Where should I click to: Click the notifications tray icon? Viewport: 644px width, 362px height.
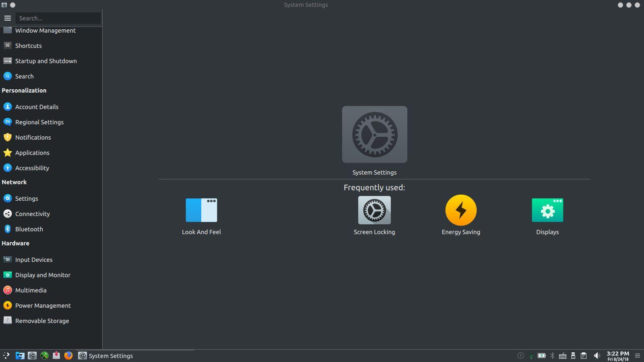click(520, 356)
